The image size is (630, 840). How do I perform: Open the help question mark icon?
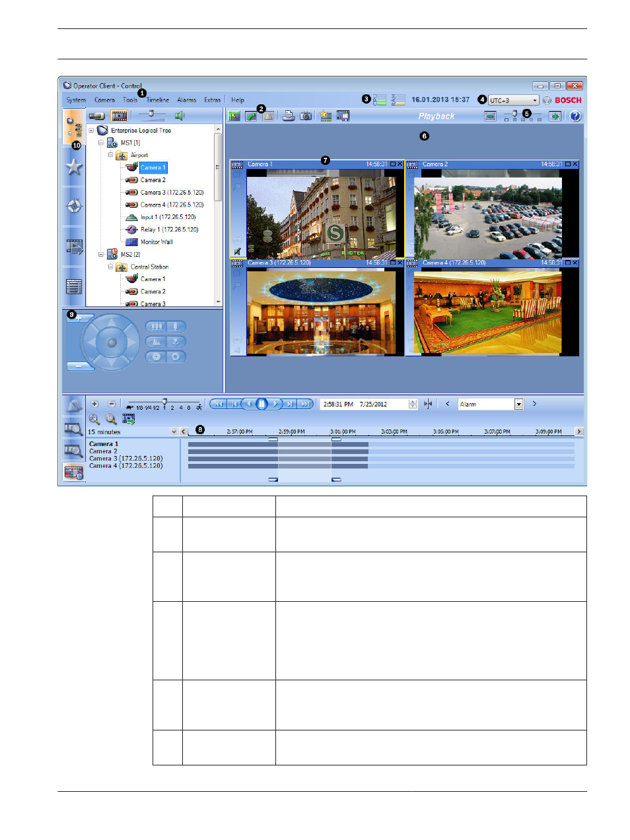point(575,116)
